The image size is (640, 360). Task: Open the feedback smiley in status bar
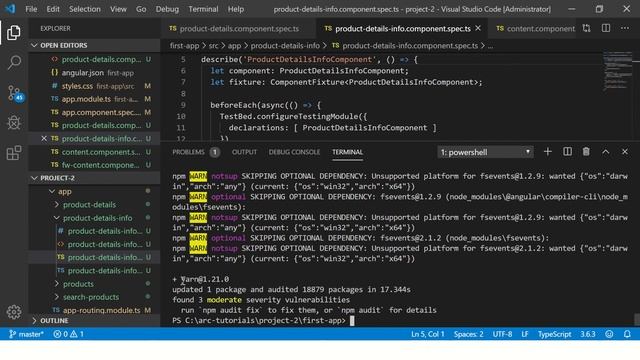coord(609,334)
